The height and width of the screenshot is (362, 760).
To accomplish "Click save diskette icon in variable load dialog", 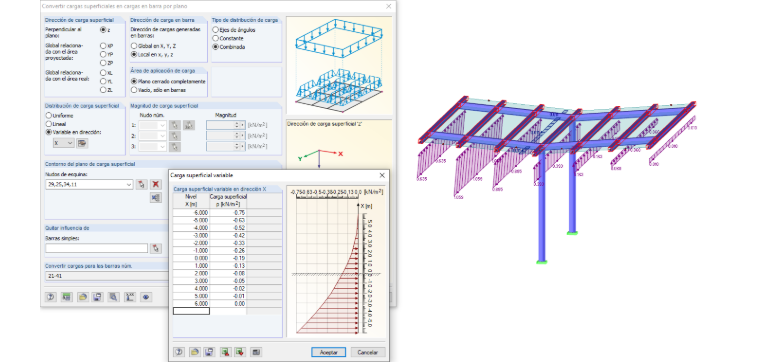I will pyautogui.click(x=209, y=352).
